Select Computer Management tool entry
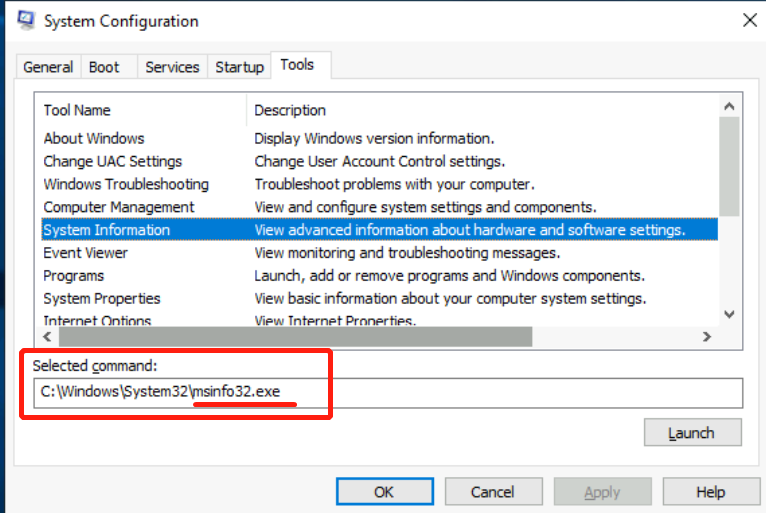 [x=119, y=207]
